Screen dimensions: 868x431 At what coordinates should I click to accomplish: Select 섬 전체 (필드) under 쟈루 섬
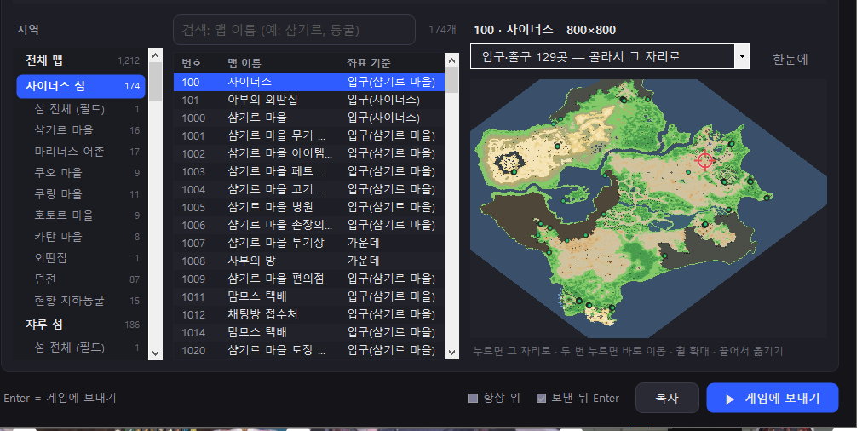(x=82, y=348)
